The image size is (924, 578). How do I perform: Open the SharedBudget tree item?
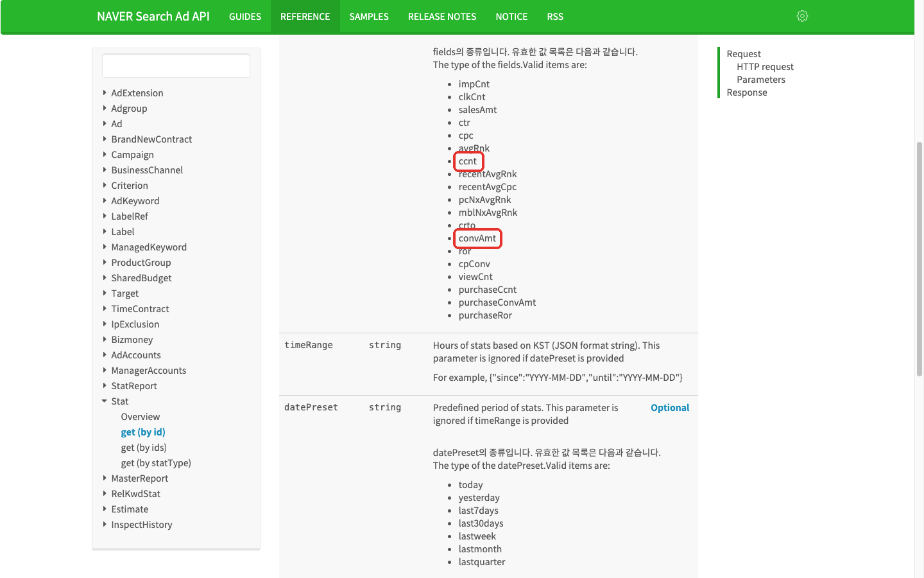pyautogui.click(x=141, y=278)
